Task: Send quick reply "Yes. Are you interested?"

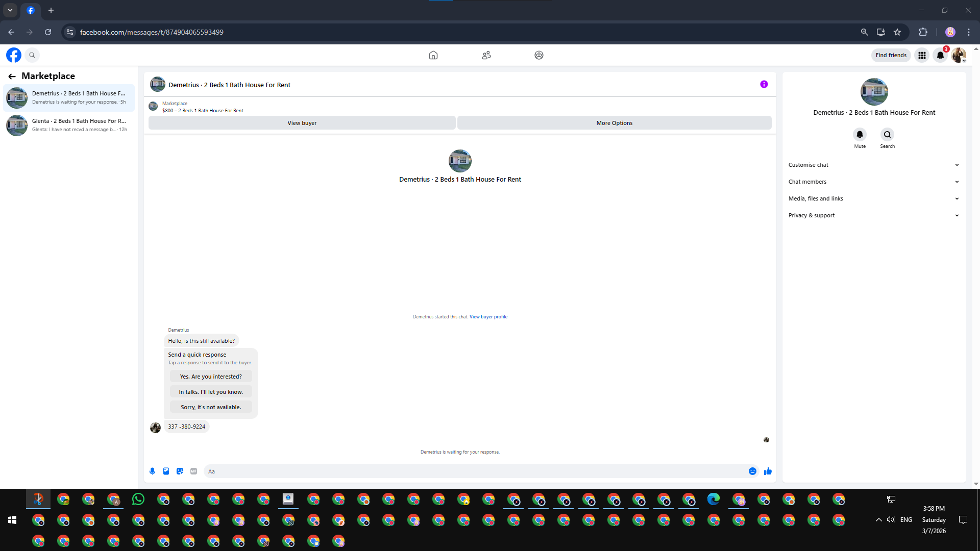Action: pos(211,377)
